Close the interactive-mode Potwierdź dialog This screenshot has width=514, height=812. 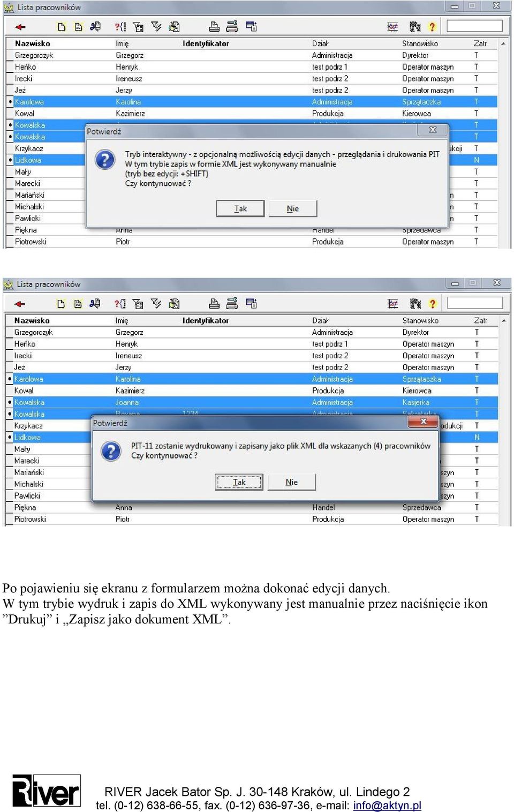tap(433, 130)
